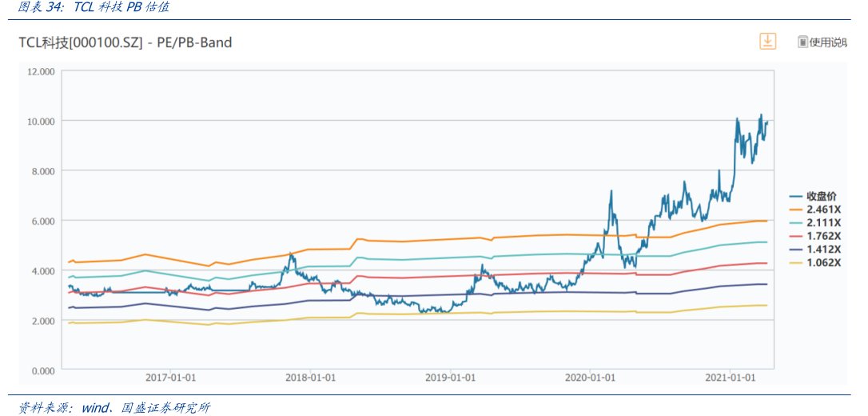Click the 2019-01-01 x-axis label

(x=450, y=378)
